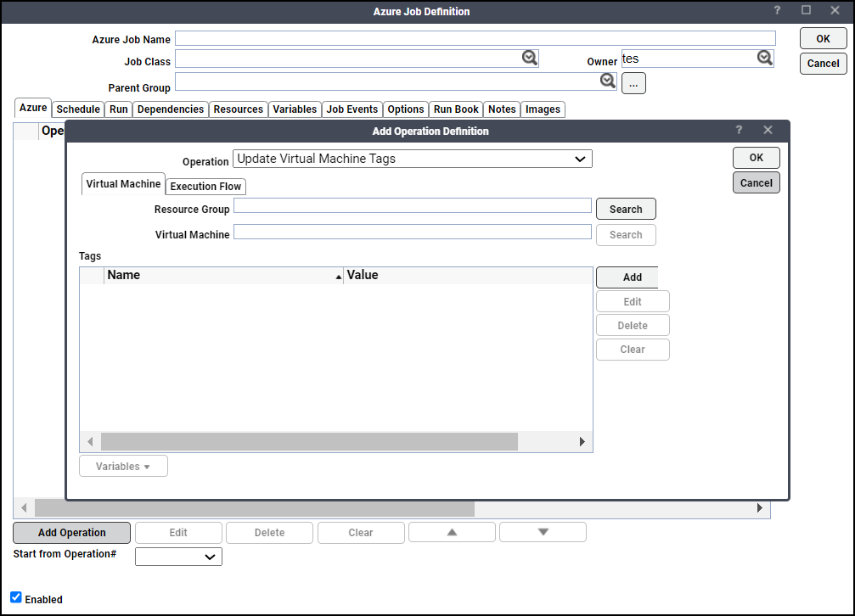
Task: Click Delete button below operations list
Action: pyautogui.click(x=269, y=533)
